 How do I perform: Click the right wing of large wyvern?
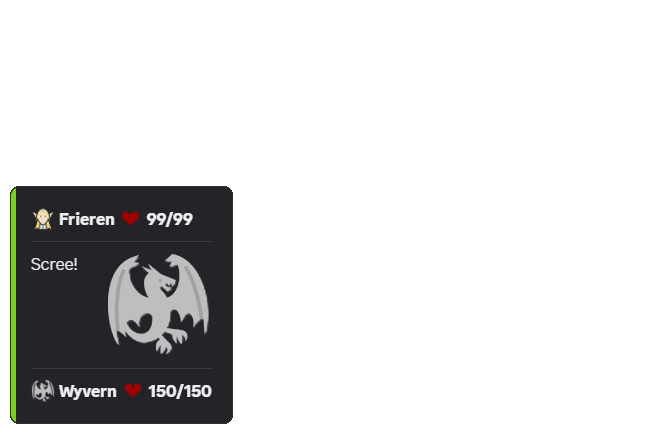click(x=194, y=290)
